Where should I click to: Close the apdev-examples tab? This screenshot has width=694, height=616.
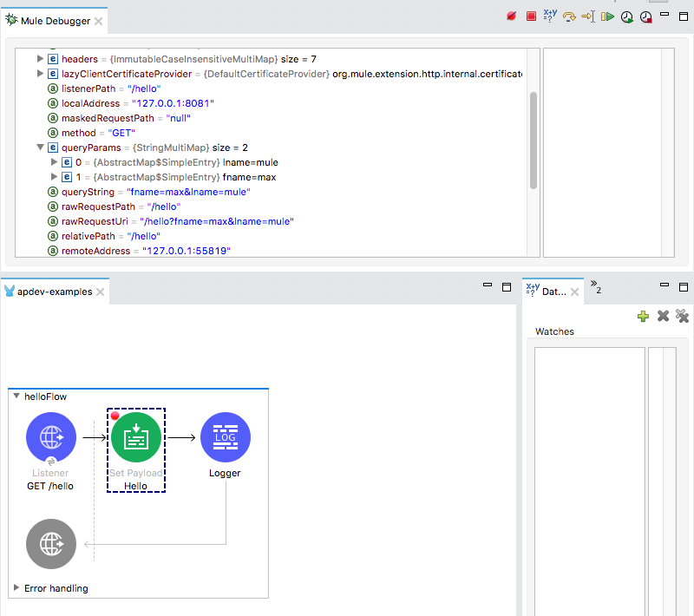[x=101, y=292]
